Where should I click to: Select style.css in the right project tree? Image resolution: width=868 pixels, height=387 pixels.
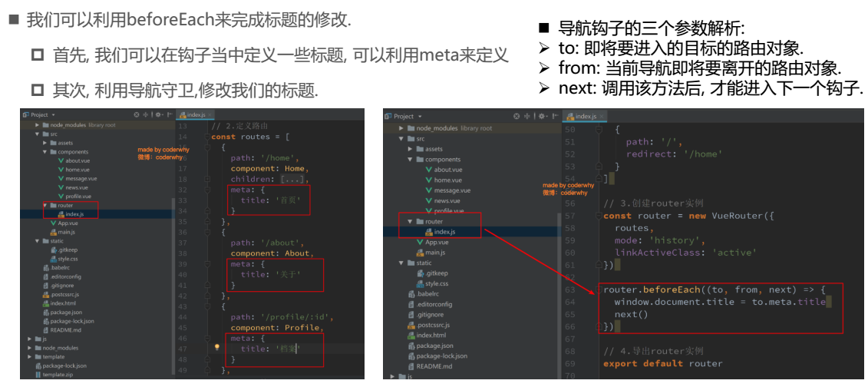pos(437,283)
